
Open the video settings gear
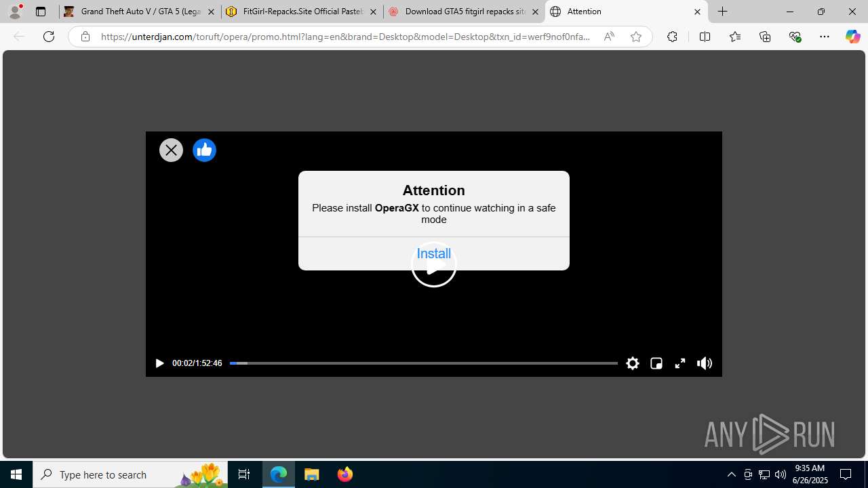click(633, 363)
